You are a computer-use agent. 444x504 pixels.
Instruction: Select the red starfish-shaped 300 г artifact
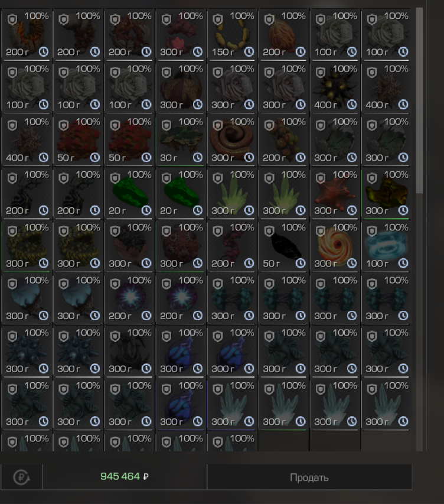pos(335,193)
